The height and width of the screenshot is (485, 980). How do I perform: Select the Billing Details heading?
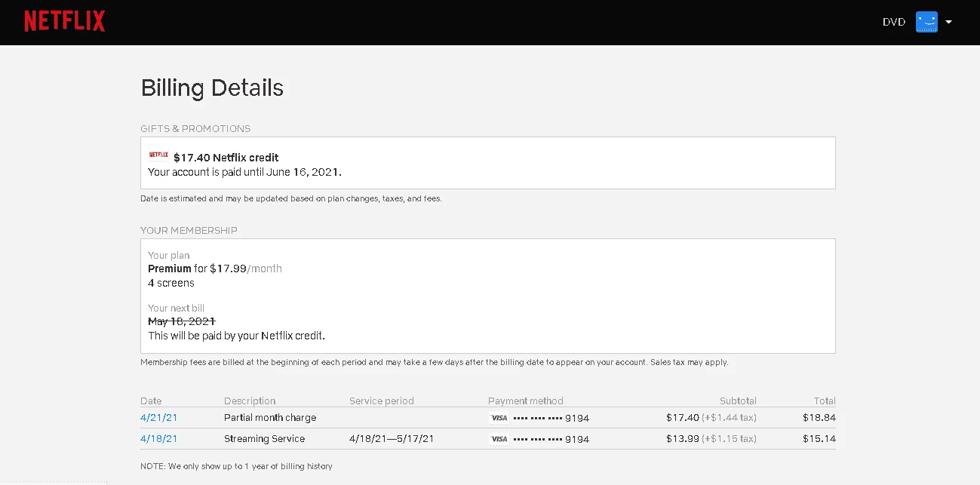click(212, 88)
